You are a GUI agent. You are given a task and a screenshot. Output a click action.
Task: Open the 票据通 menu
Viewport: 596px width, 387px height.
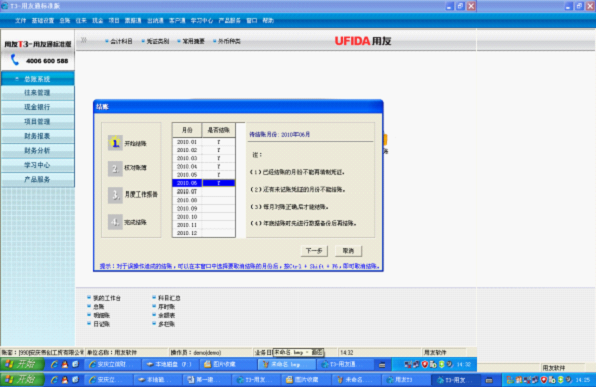click(133, 21)
